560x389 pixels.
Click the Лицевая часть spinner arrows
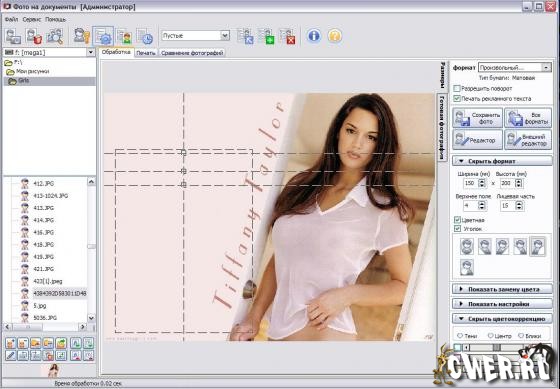pyautogui.click(x=519, y=206)
